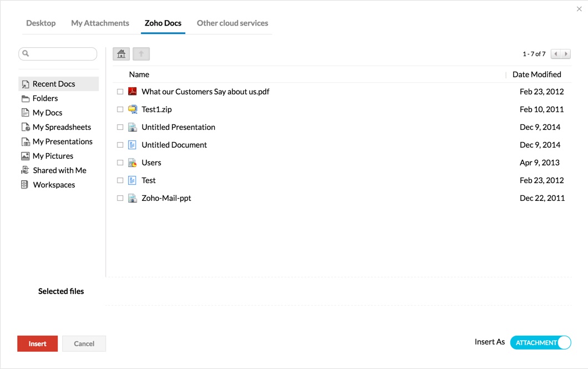This screenshot has width=588, height=369.
Task: Click the up-one-level arrow icon
Action: click(141, 54)
